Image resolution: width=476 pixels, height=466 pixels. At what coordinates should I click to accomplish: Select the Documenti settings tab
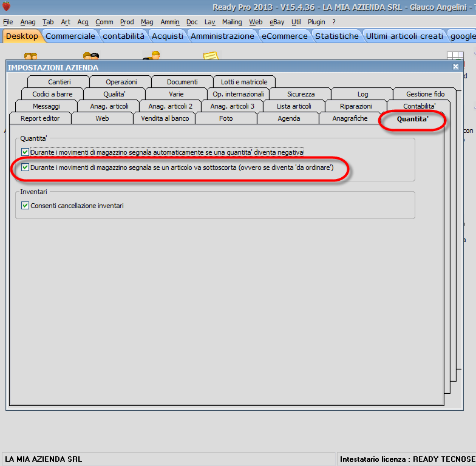point(182,81)
